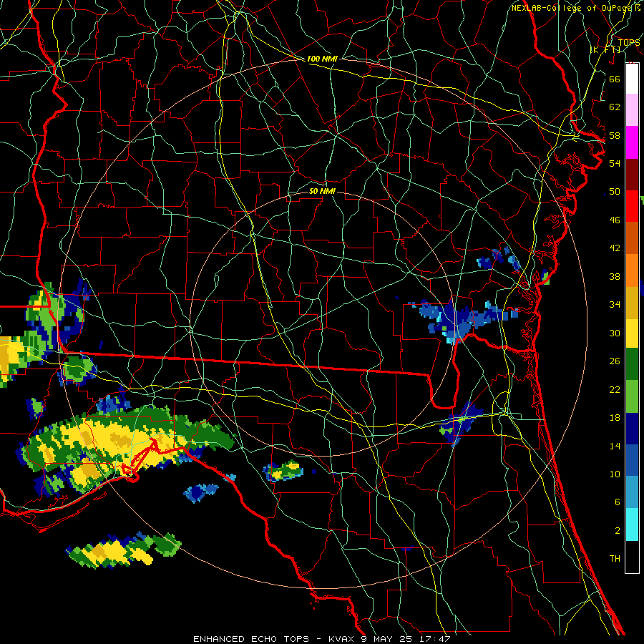Image resolution: width=644 pixels, height=644 pixels.
Task: Click the "38" legend value
Action: (615, 277)
